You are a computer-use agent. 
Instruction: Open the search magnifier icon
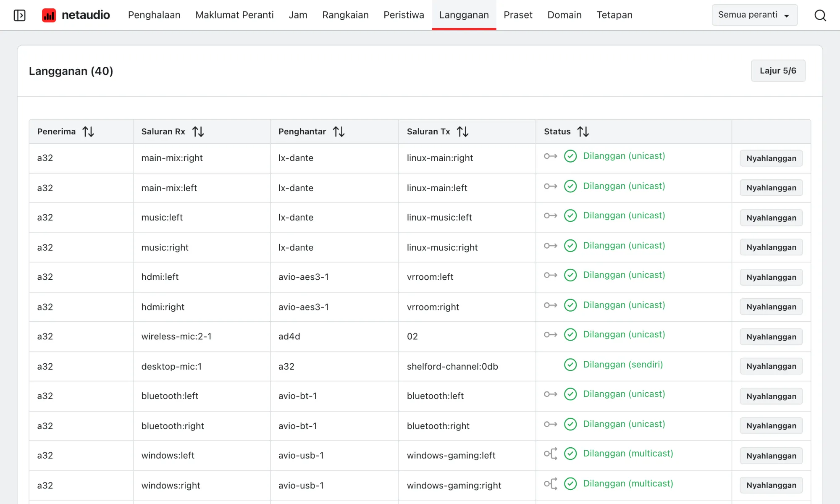point(820,15)
